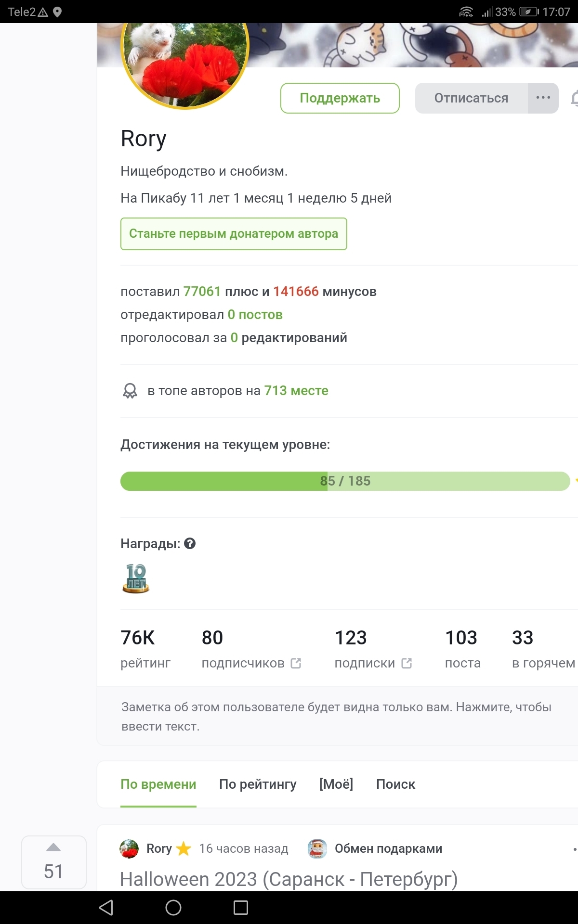The height and width of the screenshot is (924, 578).
Task: Open the Награды help question mark icon
Action: tap(190, 544)
